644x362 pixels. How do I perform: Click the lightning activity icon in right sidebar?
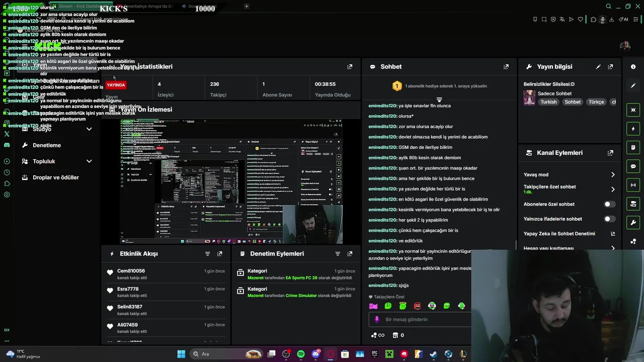click(x=633, y=129)
